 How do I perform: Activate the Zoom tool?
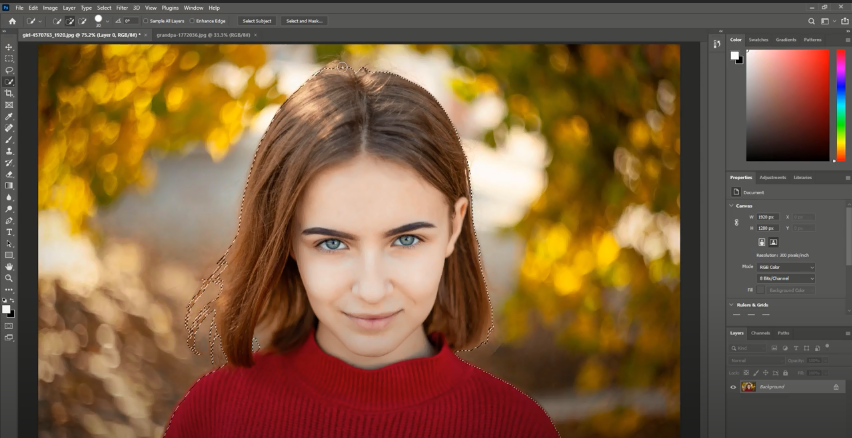point(9,278)
